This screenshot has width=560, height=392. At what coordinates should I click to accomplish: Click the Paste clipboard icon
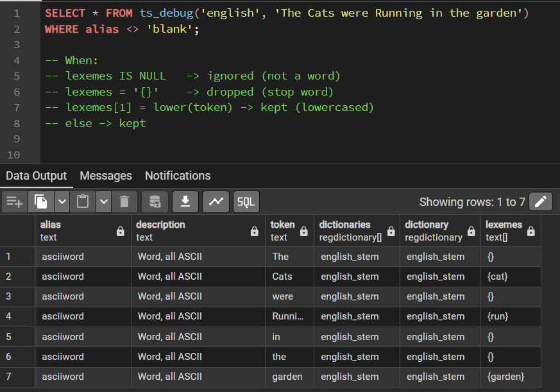(83, 202)
